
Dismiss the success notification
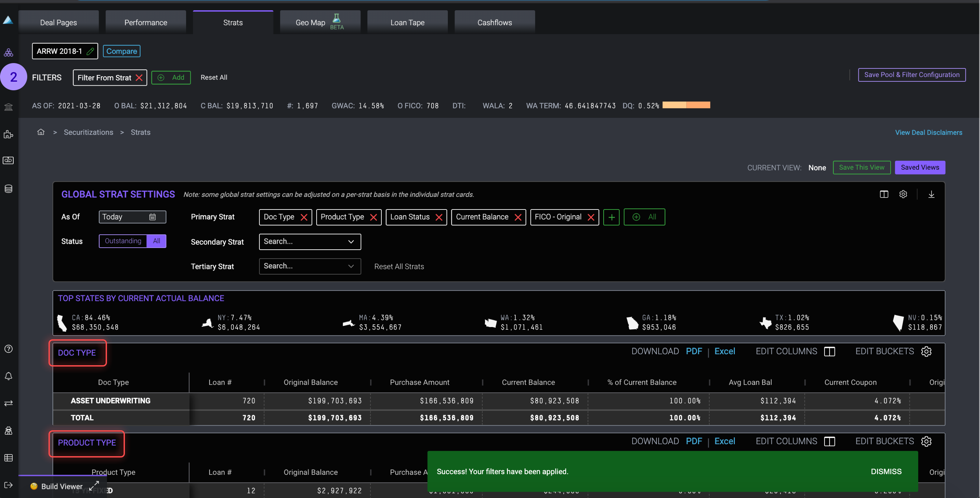[886, 471]
